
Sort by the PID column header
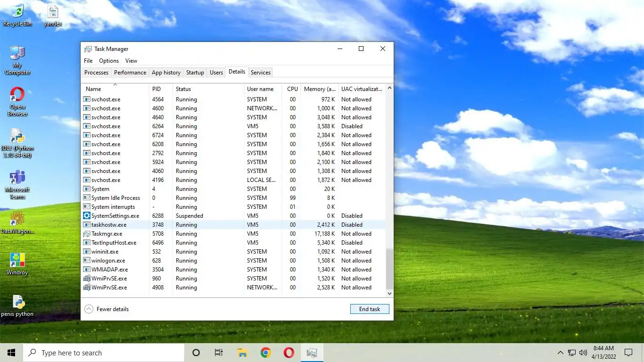click(x=161, y=89)
